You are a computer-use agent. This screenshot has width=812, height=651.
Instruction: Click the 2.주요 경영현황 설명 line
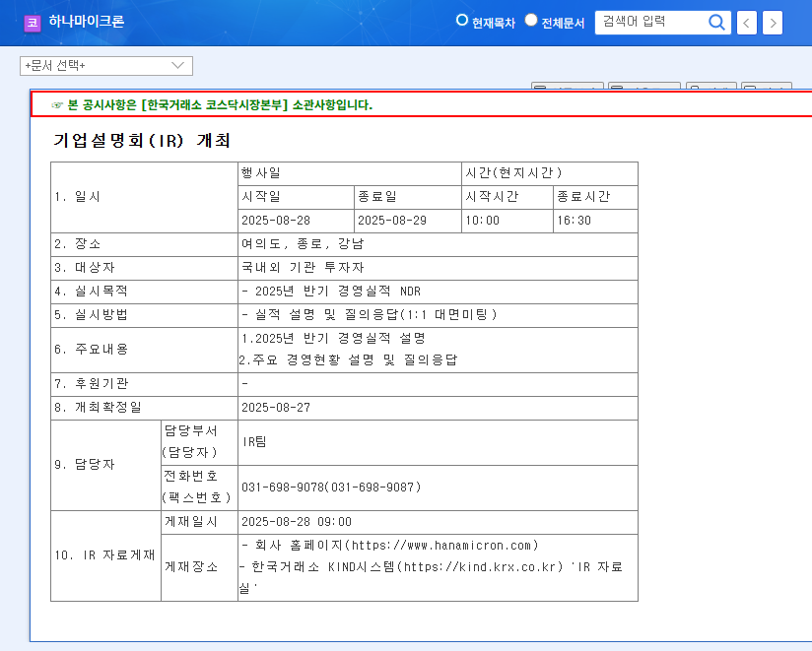[x=349, y=360]
